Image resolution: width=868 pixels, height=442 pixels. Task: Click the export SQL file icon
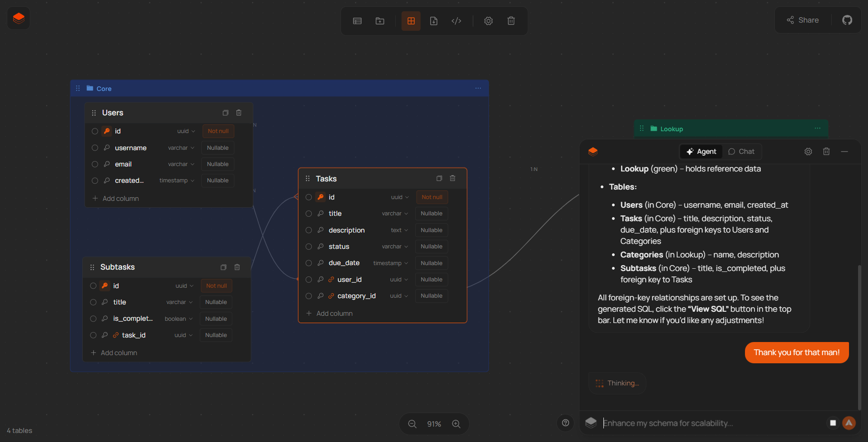click(x=434, y=21)
